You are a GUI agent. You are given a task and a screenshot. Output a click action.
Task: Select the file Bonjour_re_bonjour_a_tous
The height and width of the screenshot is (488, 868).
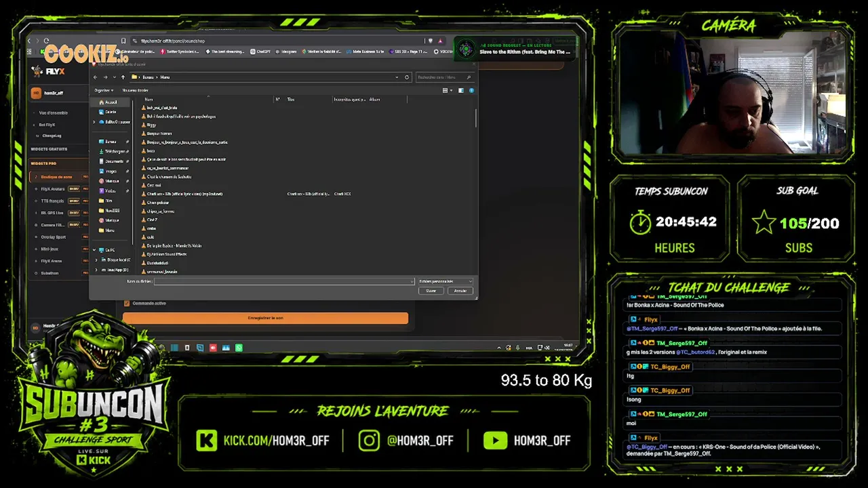click(184, 142)
